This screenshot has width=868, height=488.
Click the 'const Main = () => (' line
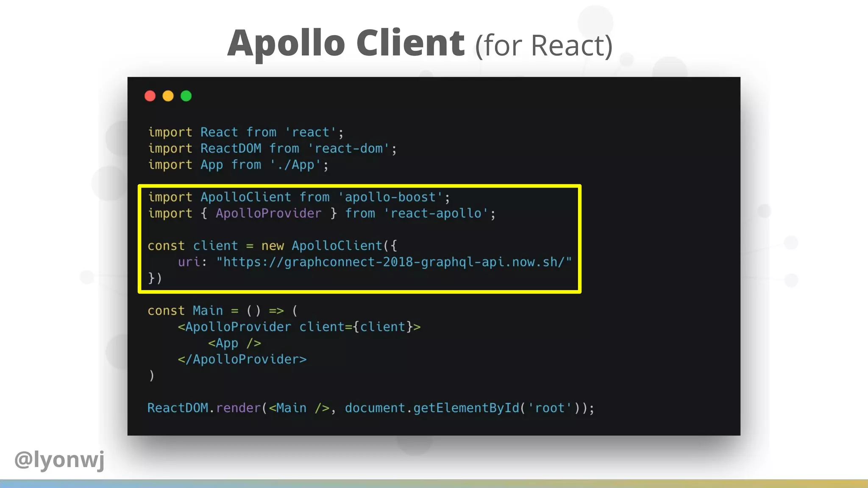[x=223, y=311]
